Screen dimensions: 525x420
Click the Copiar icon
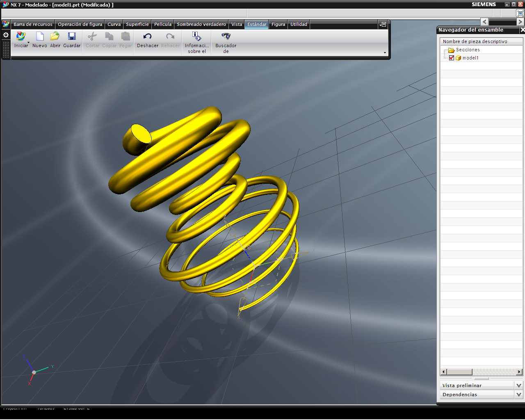pos(109,37)
